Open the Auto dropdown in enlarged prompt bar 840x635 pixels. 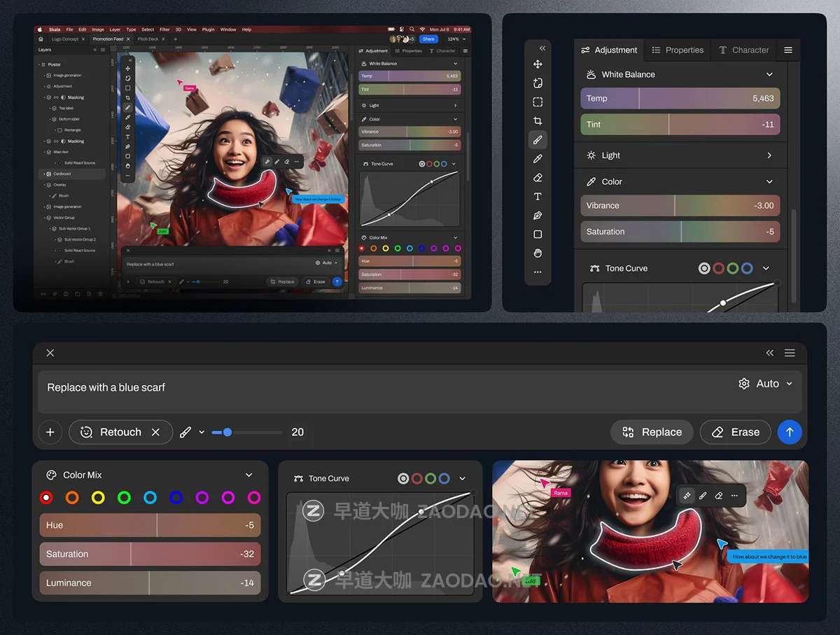pyautogui.click(x=766, y=384)
